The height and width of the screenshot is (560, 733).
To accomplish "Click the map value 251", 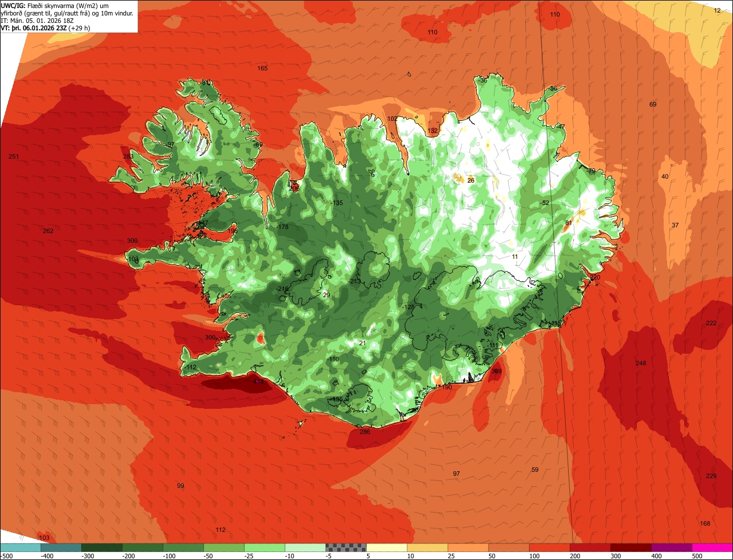I will [x=14, y=157].
